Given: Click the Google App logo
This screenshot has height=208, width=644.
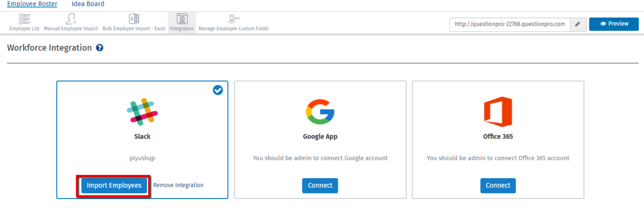Looking at the screenshot, I should pyautogui.click(x=320, y=112).
